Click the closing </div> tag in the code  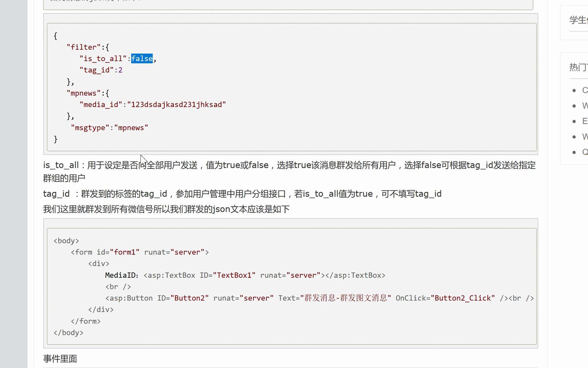tap(101, 310)
